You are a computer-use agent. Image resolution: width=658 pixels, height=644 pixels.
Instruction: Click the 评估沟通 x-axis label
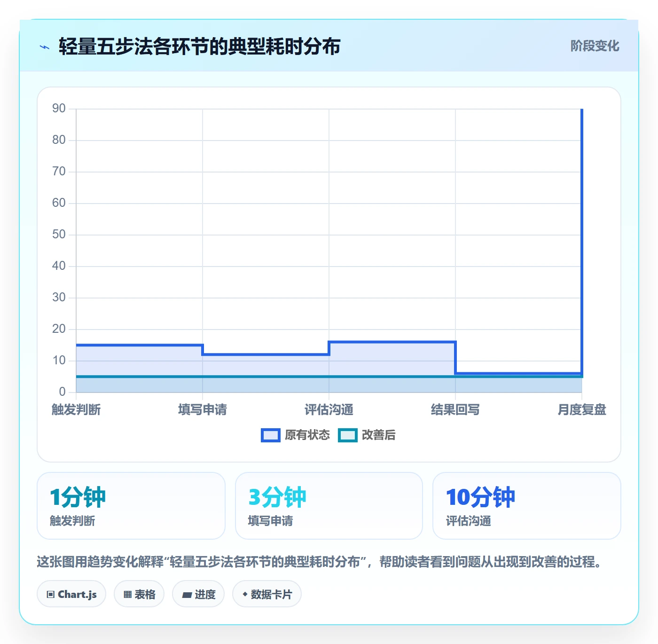[329, 410]
